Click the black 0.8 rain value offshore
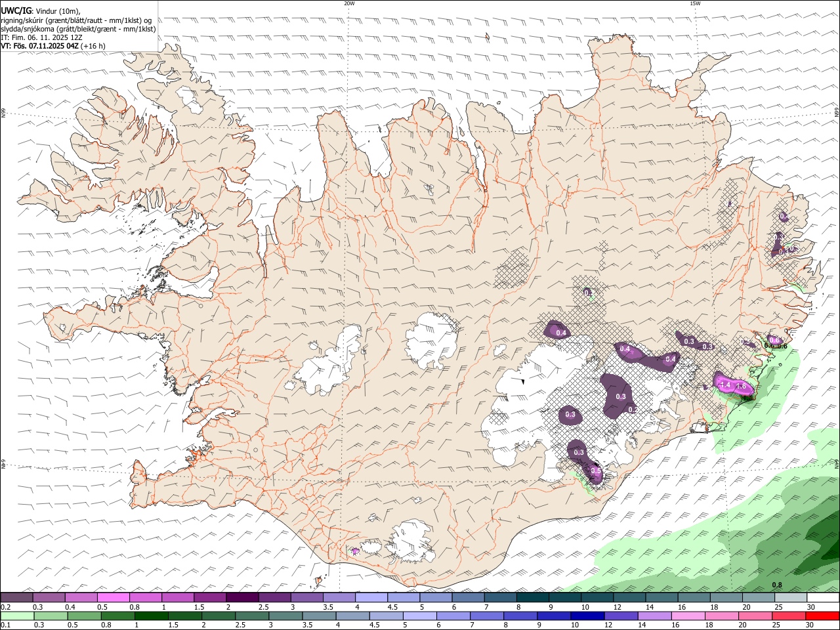840x630 pixels. pyautogui.click(x=777, y=585)
